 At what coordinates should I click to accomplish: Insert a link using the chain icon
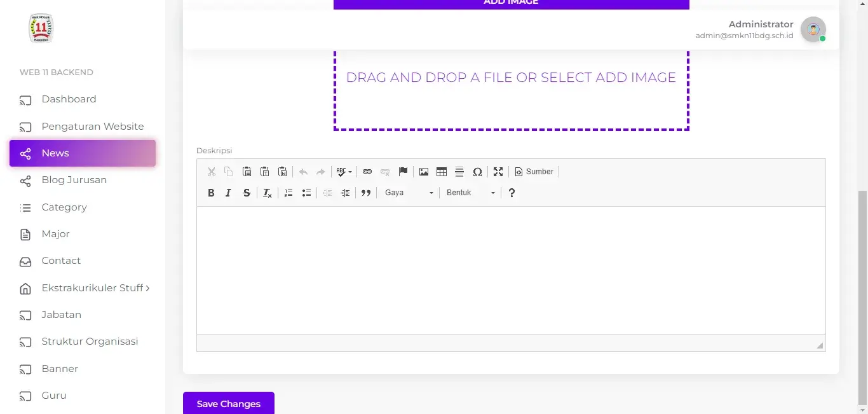point(367,172)
